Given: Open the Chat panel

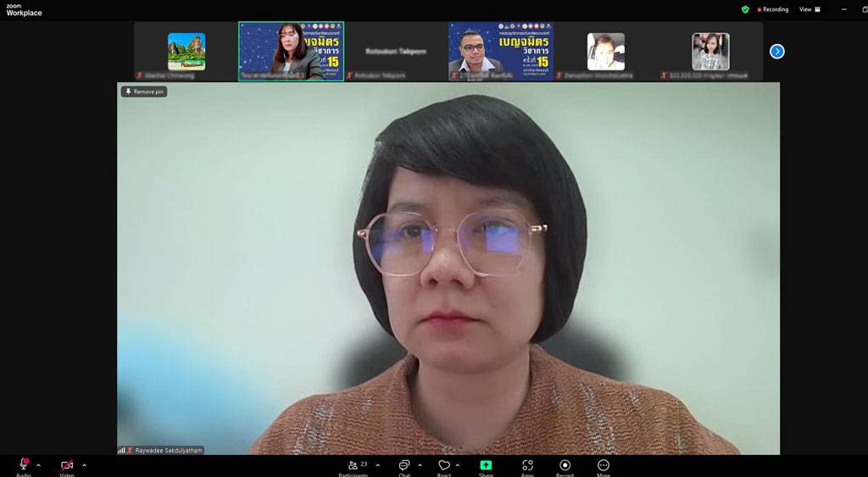Looking at the screenshot, I should (404, 465).
